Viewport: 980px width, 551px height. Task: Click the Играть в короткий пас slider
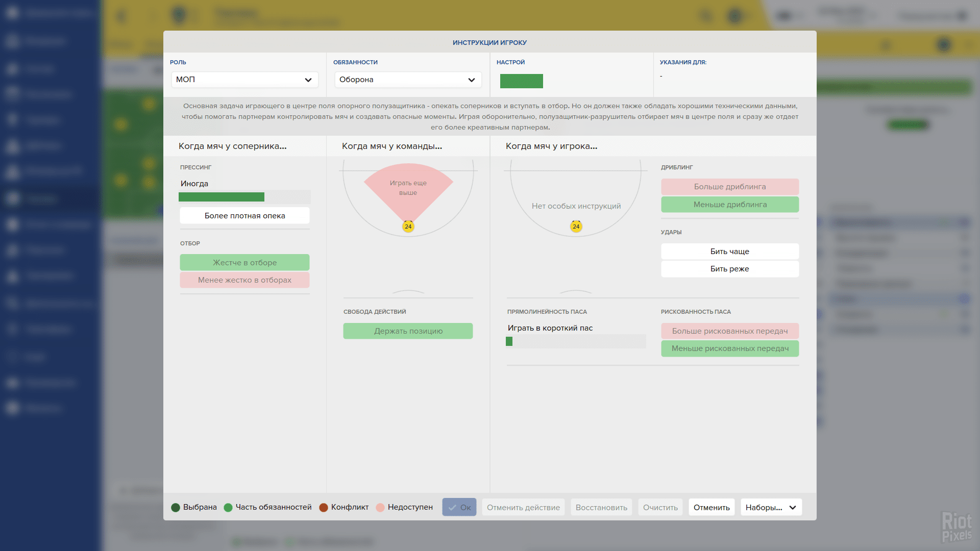pos(576,341)
